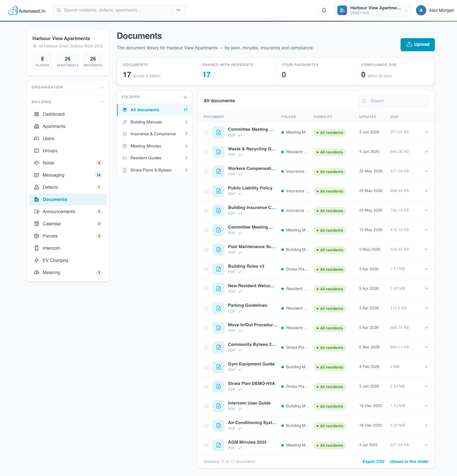This screenshot has height=476, width=457.
Task: Click the AutomatedLife logo
Action: [27, 11]
